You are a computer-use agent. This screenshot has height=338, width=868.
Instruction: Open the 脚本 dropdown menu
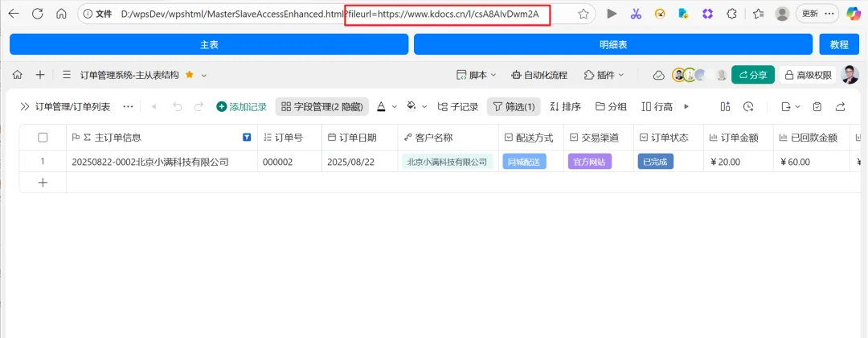pyautogui.click(x=476, y=75)
